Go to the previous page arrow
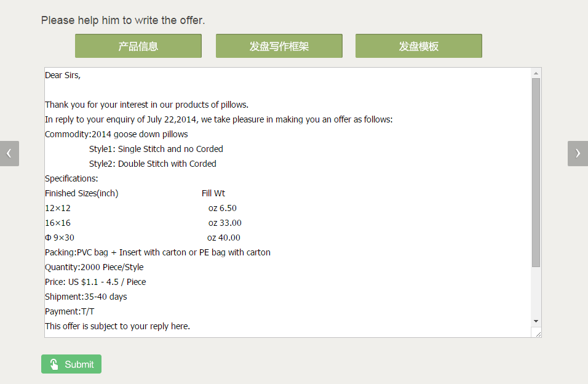This screenshot has width=588, height=384. (9, 153)
